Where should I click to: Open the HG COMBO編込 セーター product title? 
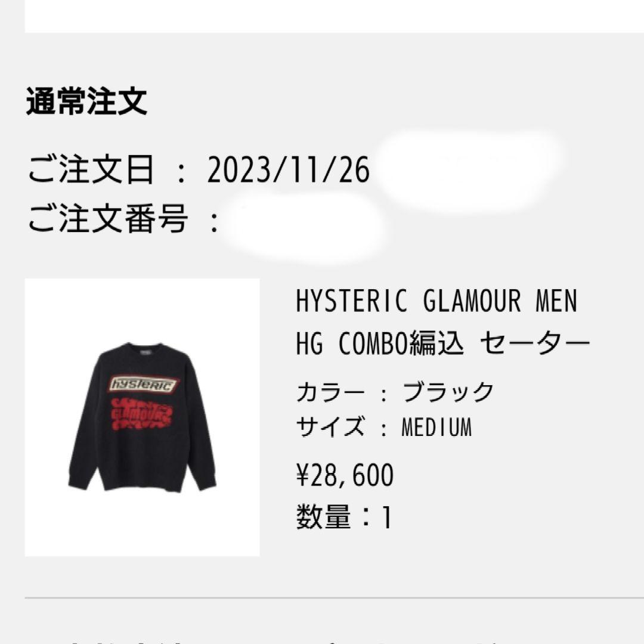(x=442, y=343)
